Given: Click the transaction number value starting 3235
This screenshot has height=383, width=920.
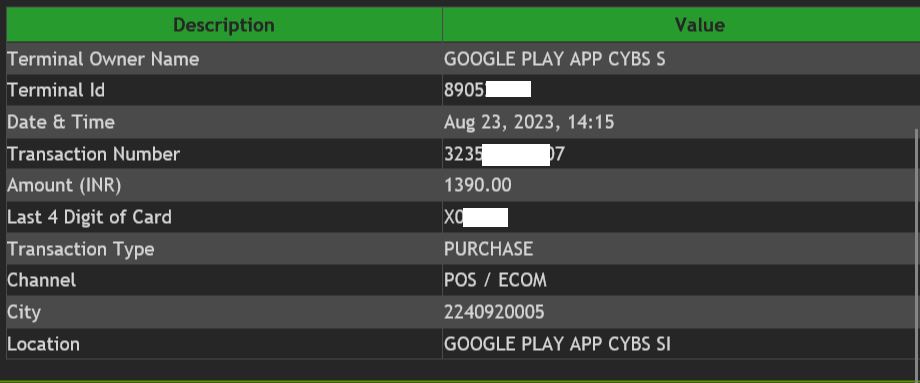Looking at the screenshot, I should click(x=505, y=155).
